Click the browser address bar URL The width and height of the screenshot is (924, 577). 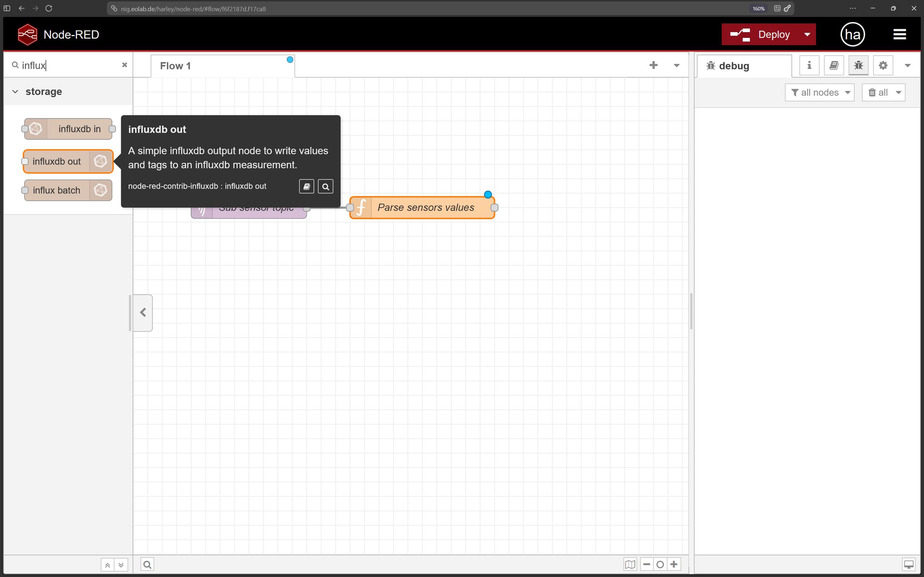193,9
